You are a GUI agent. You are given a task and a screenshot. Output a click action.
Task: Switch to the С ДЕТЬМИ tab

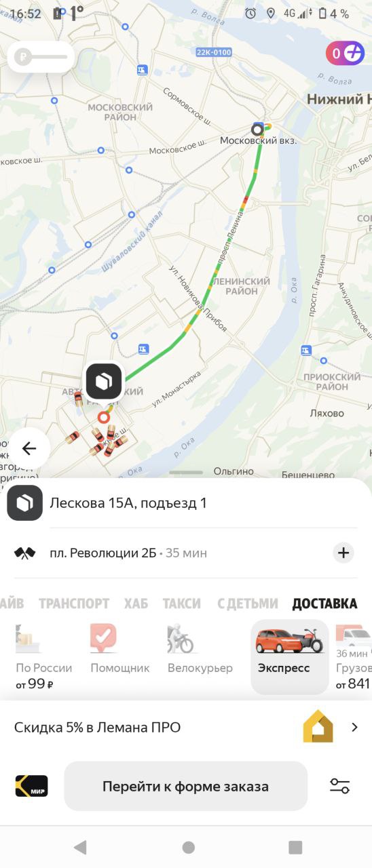[x=248, y=603]
